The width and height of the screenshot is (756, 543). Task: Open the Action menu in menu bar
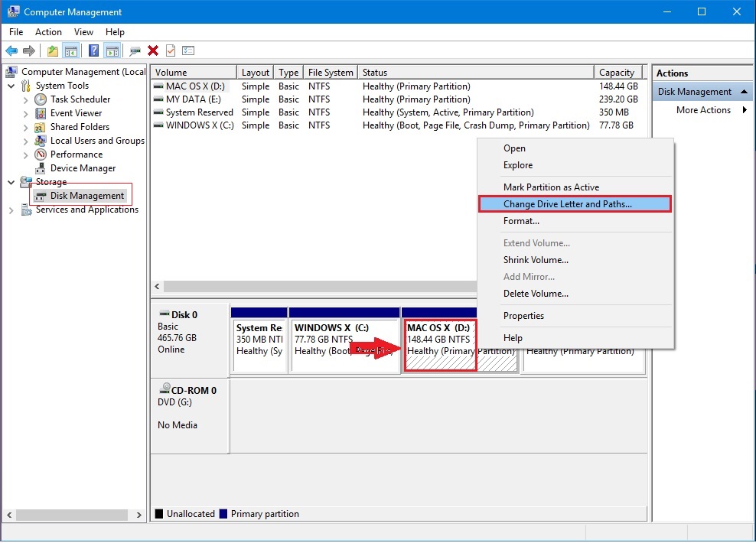click(48, 32)
